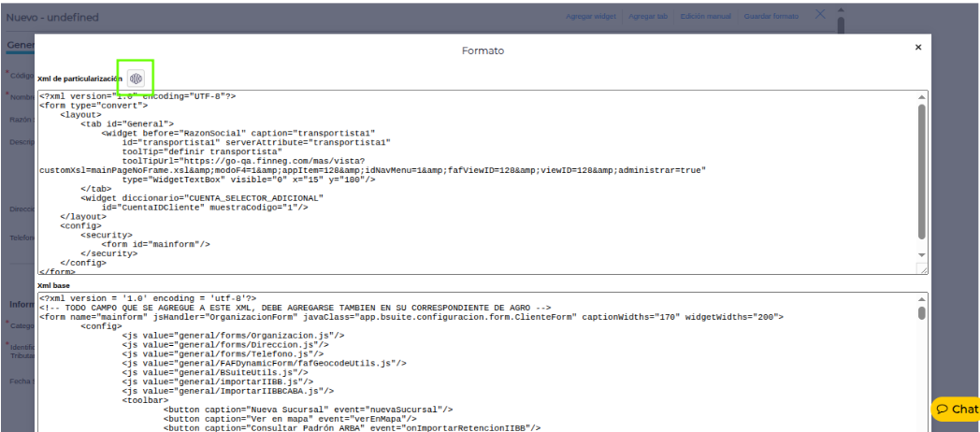Click the Xml base label
980x432 pixels.
tap(53, 285)
